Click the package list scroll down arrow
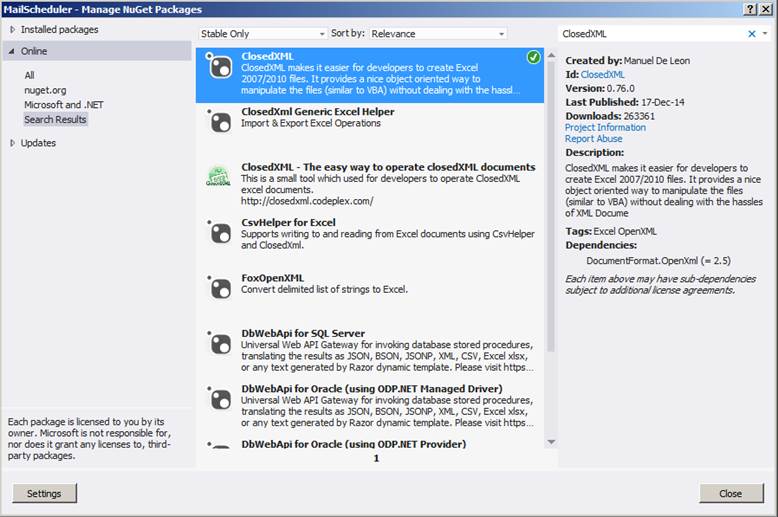Viewport: 778px width, 517px height. click(551, 442)
